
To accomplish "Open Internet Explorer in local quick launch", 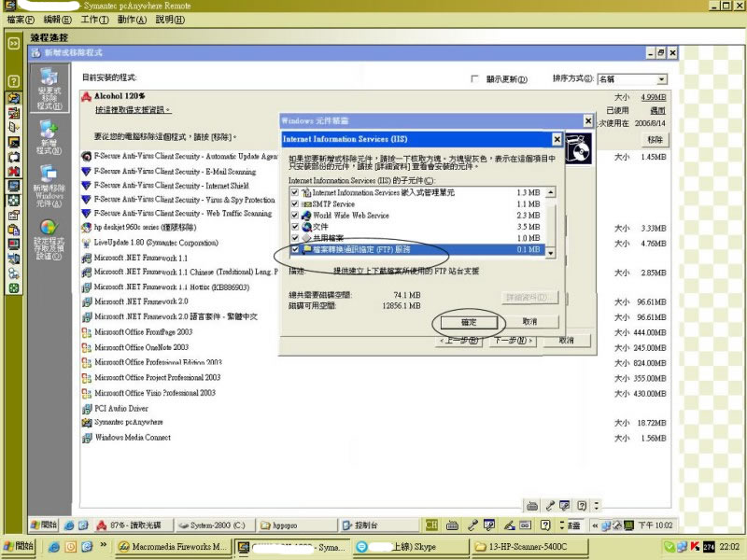I will click(54, 547).
